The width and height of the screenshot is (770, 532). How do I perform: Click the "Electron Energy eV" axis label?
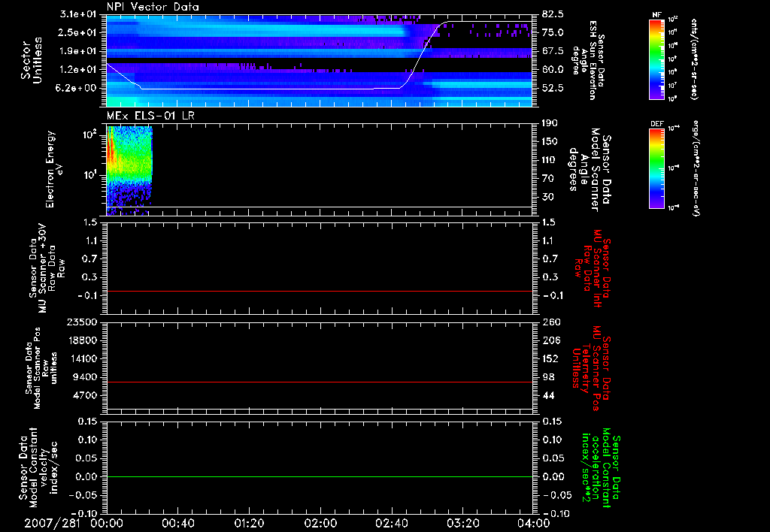pyautogui.click(x=53, y=169)
